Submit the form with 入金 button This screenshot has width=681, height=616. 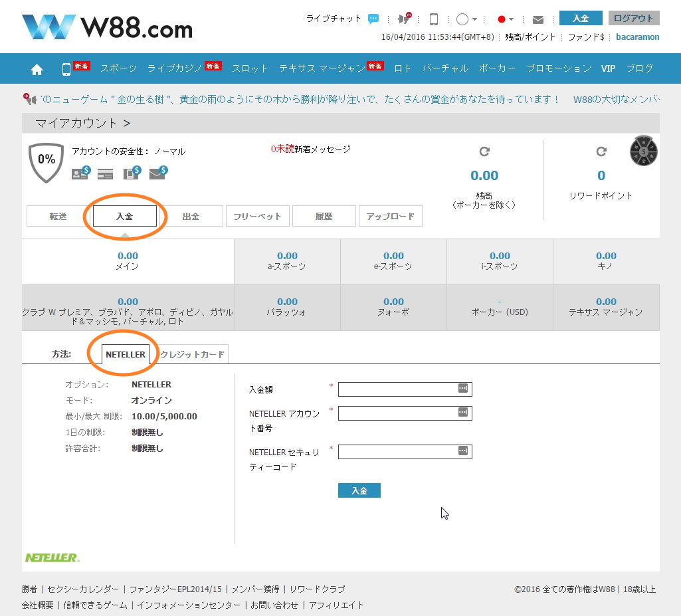359,490
